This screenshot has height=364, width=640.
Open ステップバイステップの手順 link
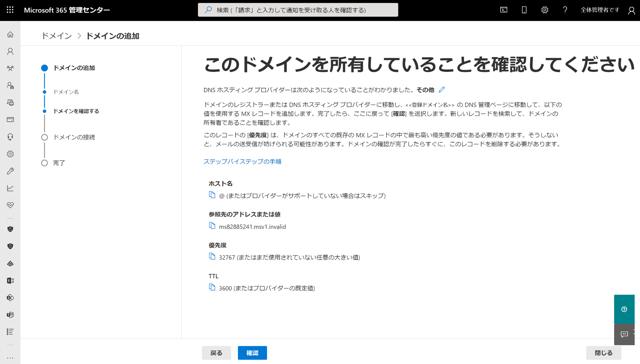[242, 161]
